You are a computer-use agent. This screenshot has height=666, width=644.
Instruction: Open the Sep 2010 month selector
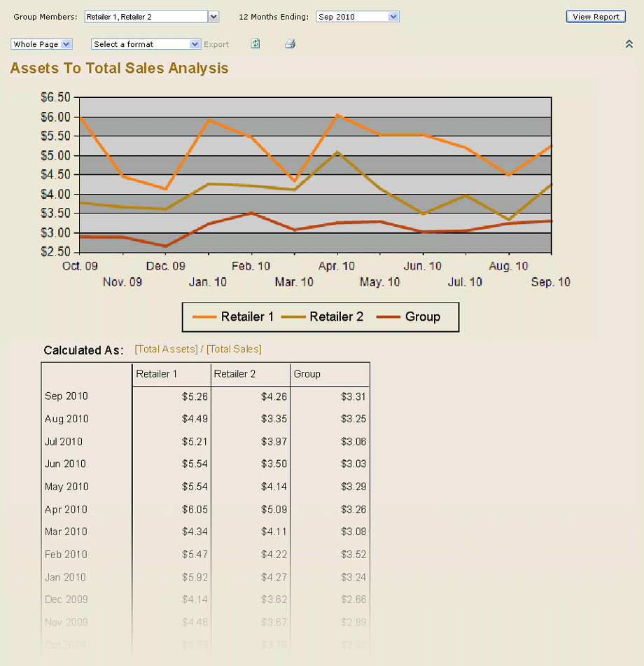(x=357, y=16)
